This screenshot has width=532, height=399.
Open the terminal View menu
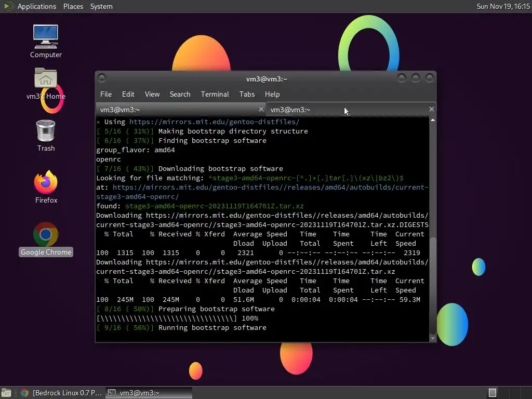tap(152, 95)
